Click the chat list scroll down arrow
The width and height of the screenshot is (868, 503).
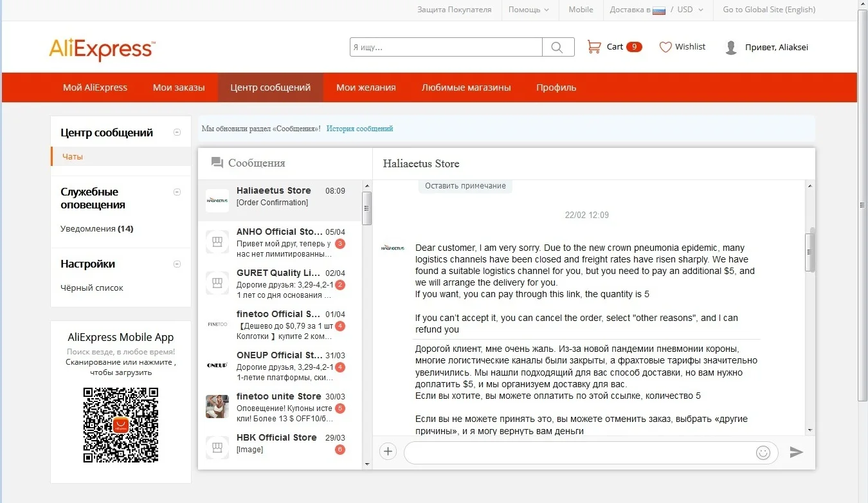coord(367,464)
